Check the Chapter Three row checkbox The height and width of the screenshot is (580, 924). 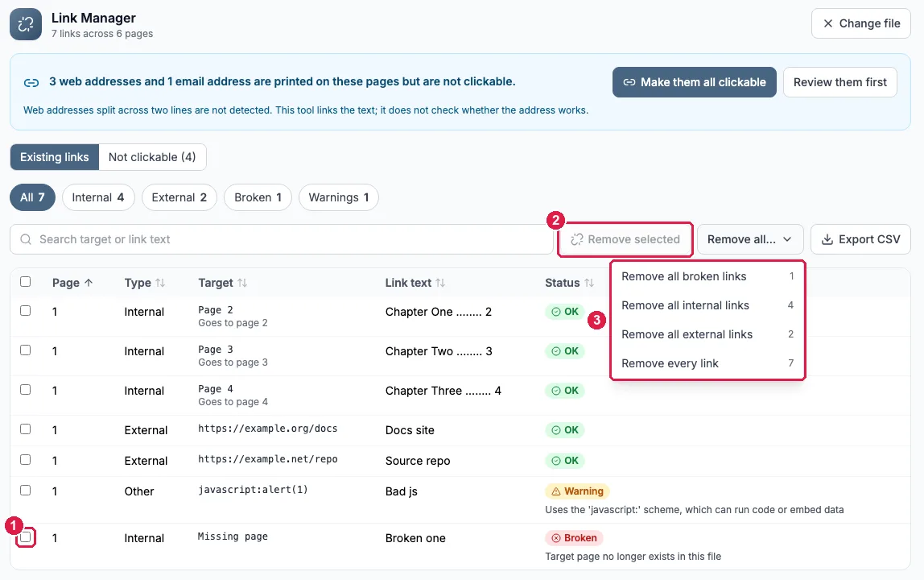point(25,389)
